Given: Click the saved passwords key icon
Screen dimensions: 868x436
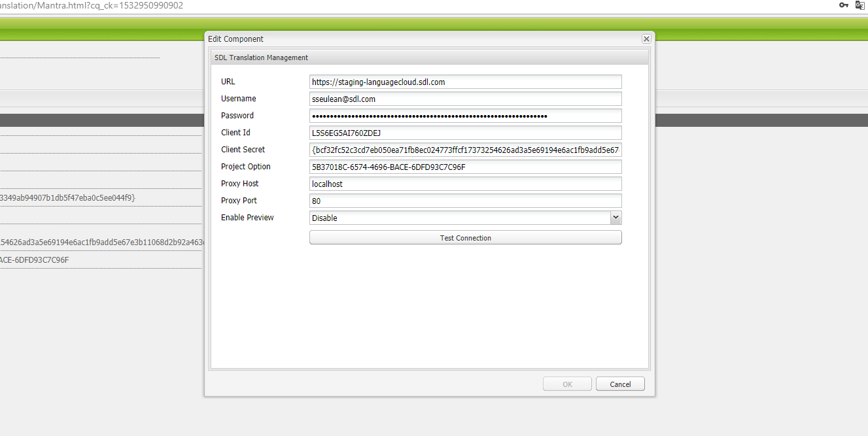Looking at the screenshot, I should click(844, 5).
